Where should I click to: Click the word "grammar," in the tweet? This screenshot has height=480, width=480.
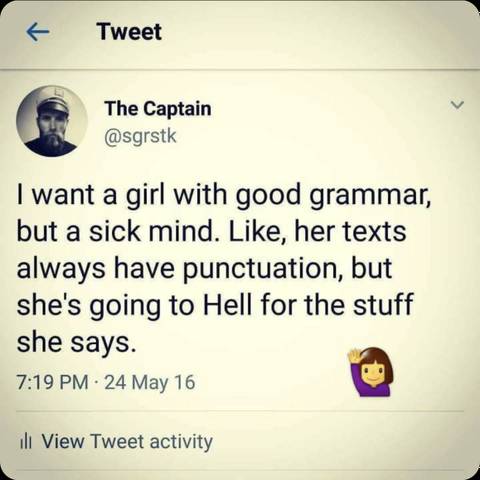[370, 197]
